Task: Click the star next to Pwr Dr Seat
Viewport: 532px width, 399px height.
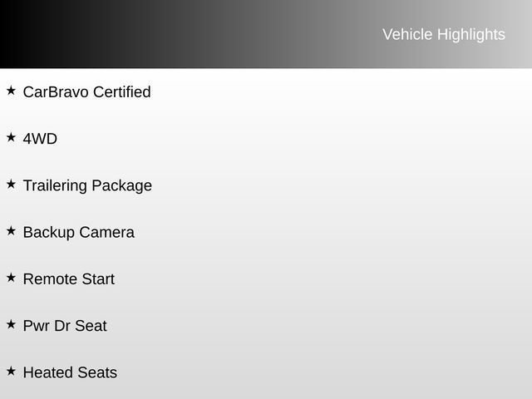Action: (x=11, y=324)
